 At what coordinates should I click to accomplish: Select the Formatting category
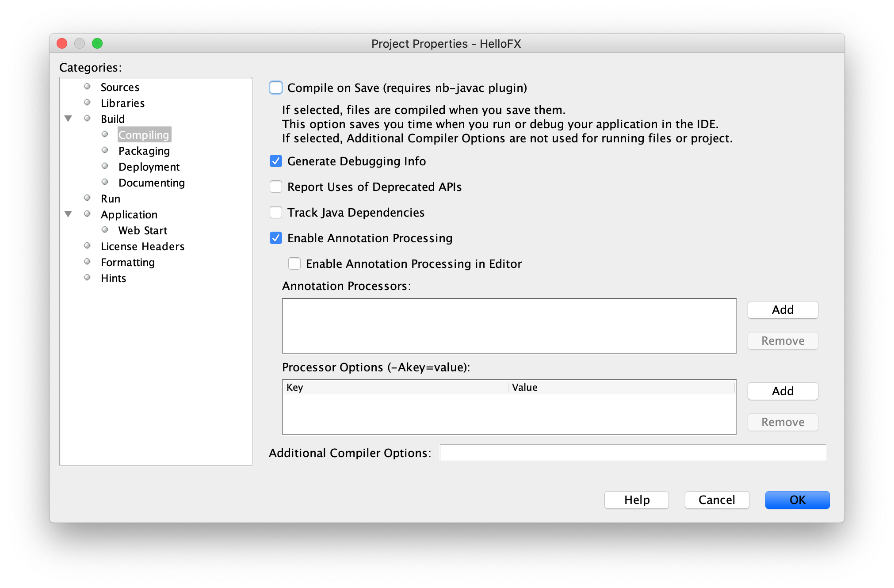[x=128, y=262]
